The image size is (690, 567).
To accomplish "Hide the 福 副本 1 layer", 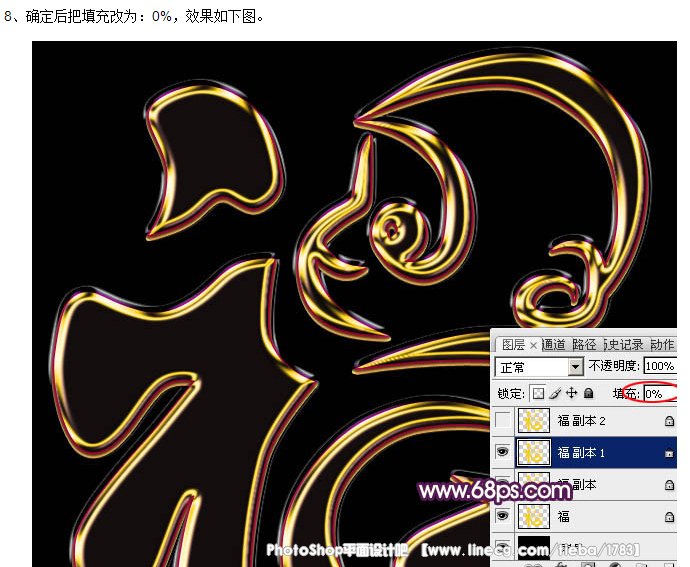I will coord(503,453).
